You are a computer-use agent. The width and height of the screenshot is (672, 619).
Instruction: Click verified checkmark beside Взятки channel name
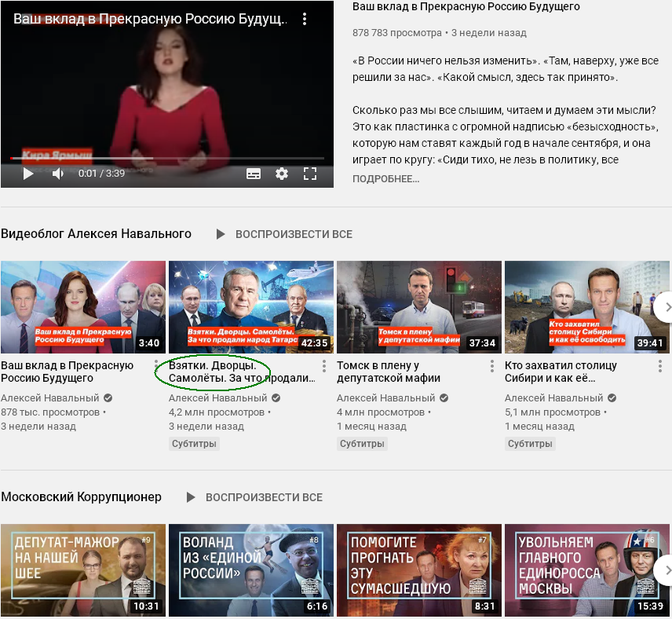[276, 398]
